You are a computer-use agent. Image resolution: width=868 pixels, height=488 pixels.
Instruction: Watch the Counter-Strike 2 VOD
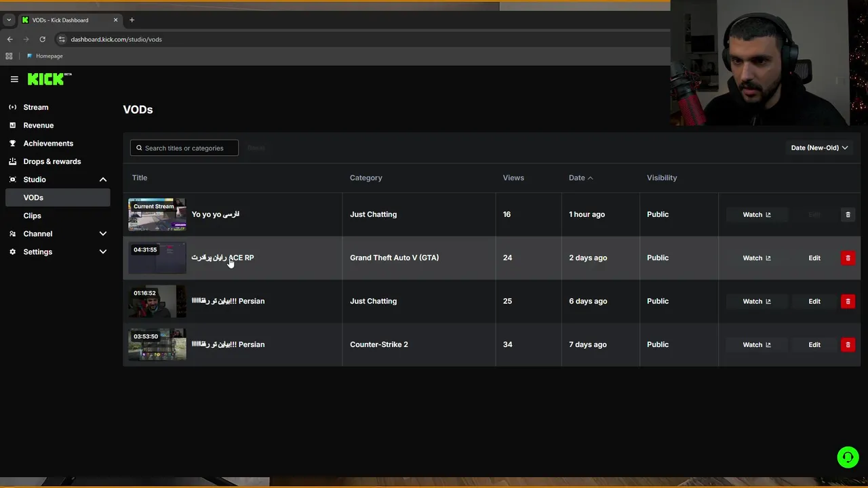point(757,344)
